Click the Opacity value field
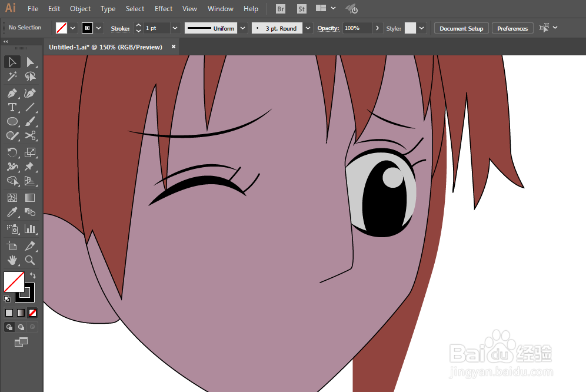 click(357, 28)
